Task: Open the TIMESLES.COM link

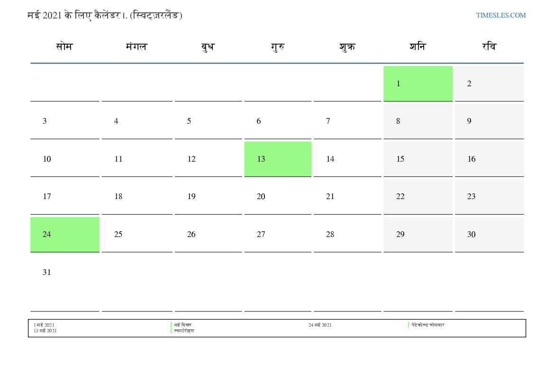Action: pyautogui.click(x=500, y=15)
